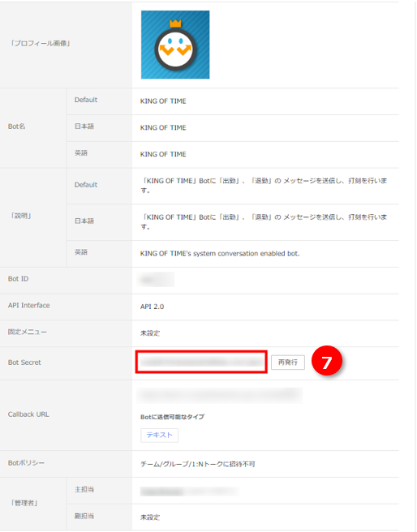Screen dimensions: 417x532
Task: Click the blurred 主担当 administrator name
Action: 189,491
